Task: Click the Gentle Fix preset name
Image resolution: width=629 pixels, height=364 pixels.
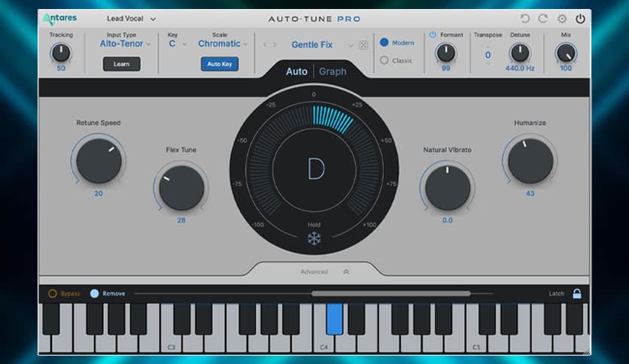Action: [x=312, y=44]
